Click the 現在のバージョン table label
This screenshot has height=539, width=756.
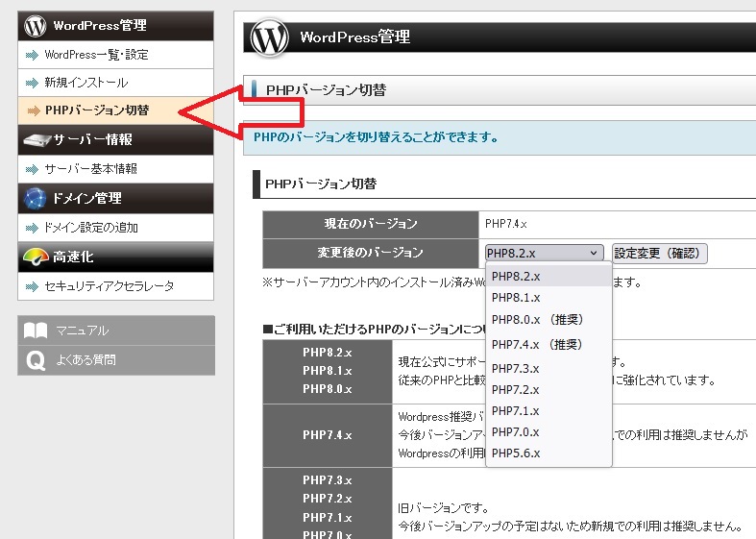tap(370, 224)
